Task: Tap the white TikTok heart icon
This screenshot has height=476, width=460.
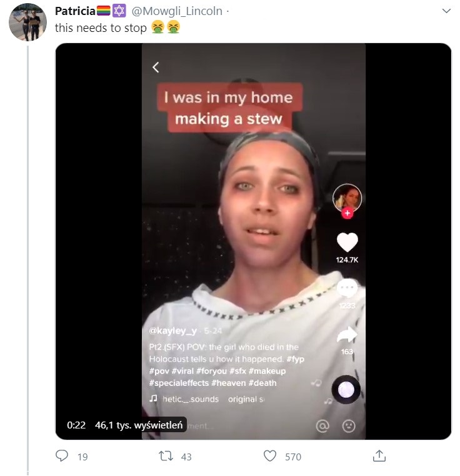Action: pos(347,242)
